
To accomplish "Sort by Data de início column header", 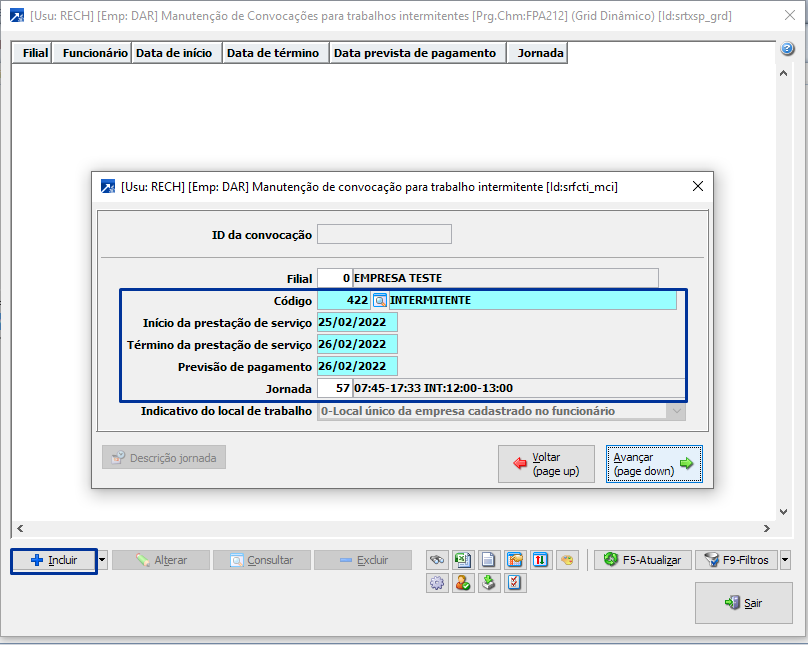I will [x=177, y=53].
